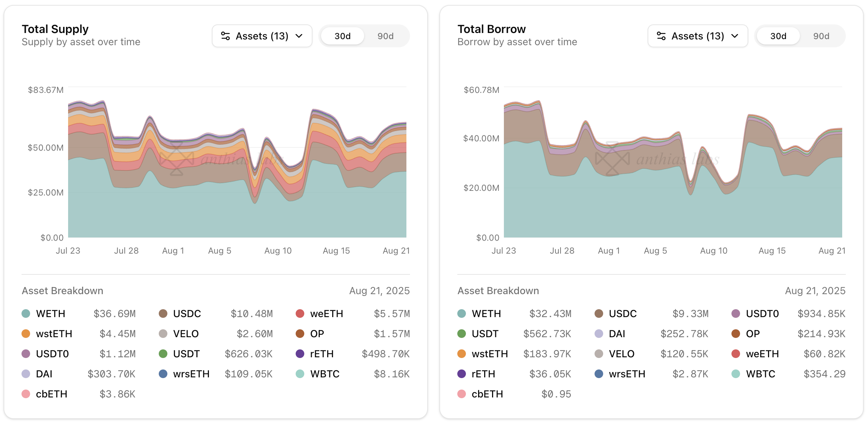The height and width of the screenshot is (424, 868).
Task: Click weETH red legend dot in Supply breakdown
Action: pos(300,314)
